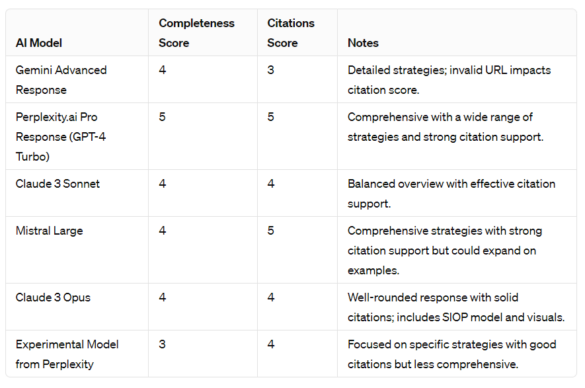The height and width of the screenshot is (388, 585).
Task: Click note about invalid URL impacts
Action: [x=449, y=80]
